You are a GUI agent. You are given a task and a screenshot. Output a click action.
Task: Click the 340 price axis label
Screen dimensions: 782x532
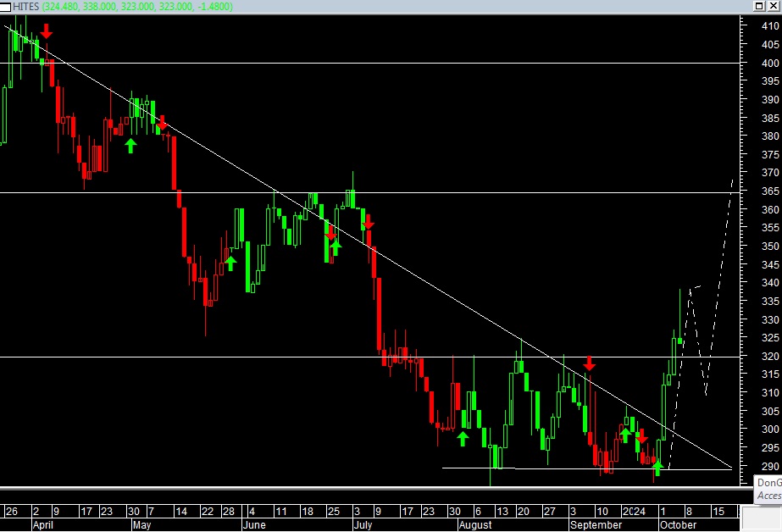(x=770, y=283)
